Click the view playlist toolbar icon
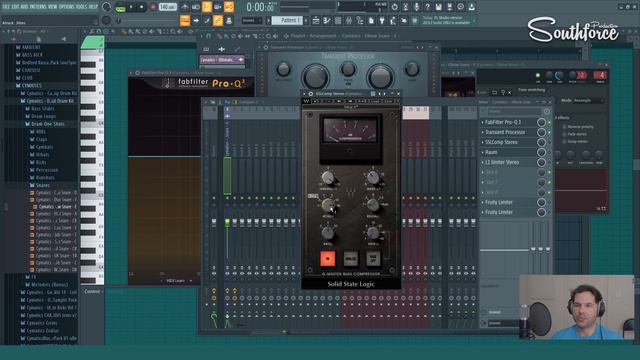 click(316, 20)
